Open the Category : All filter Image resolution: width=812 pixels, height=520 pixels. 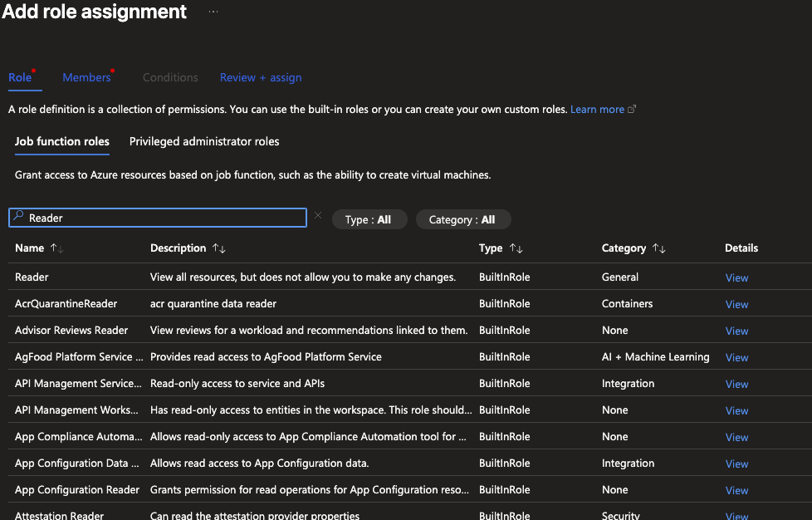[x=463, y=219]
